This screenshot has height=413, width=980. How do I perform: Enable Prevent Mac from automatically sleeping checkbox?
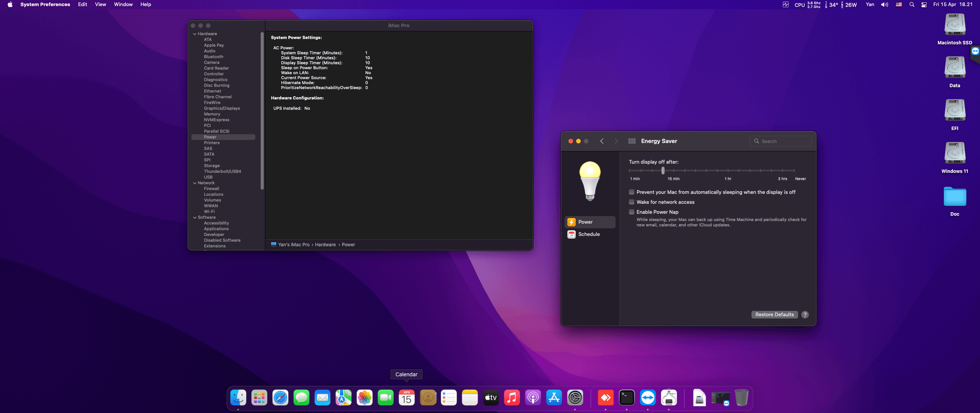[x=632, y=192]
